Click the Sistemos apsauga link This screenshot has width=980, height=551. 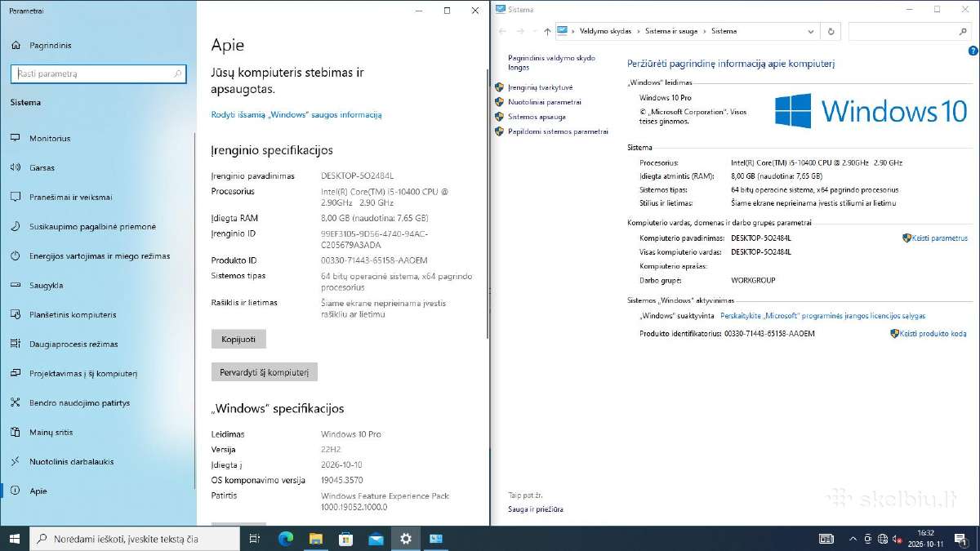pos(537,117)
